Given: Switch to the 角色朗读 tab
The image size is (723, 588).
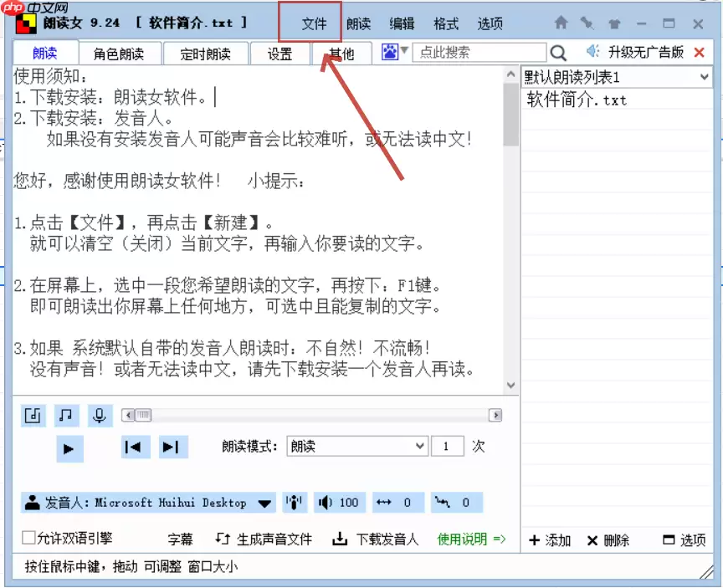Looking at the screenshot, I should pyautogui.click(x=119, y=53).
